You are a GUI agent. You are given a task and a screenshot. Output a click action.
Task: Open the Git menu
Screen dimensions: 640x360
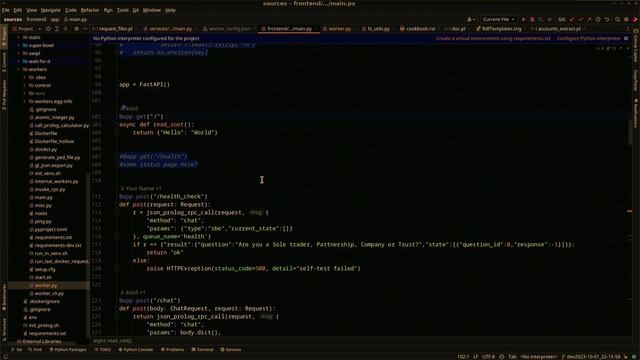pos(136,10)
